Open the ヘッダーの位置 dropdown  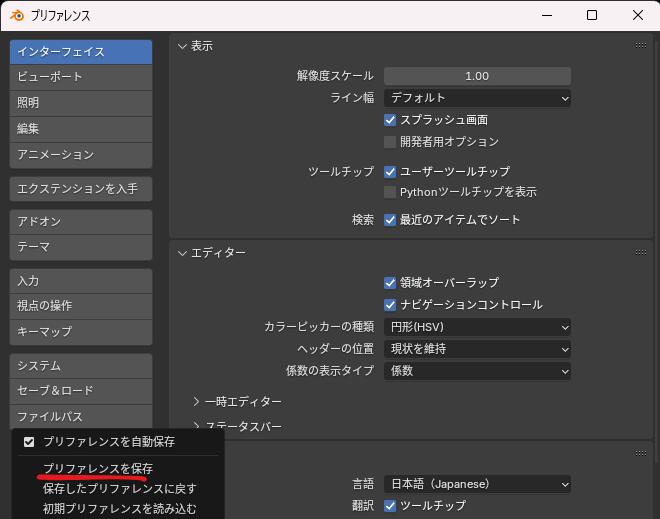tap(477, 349)
